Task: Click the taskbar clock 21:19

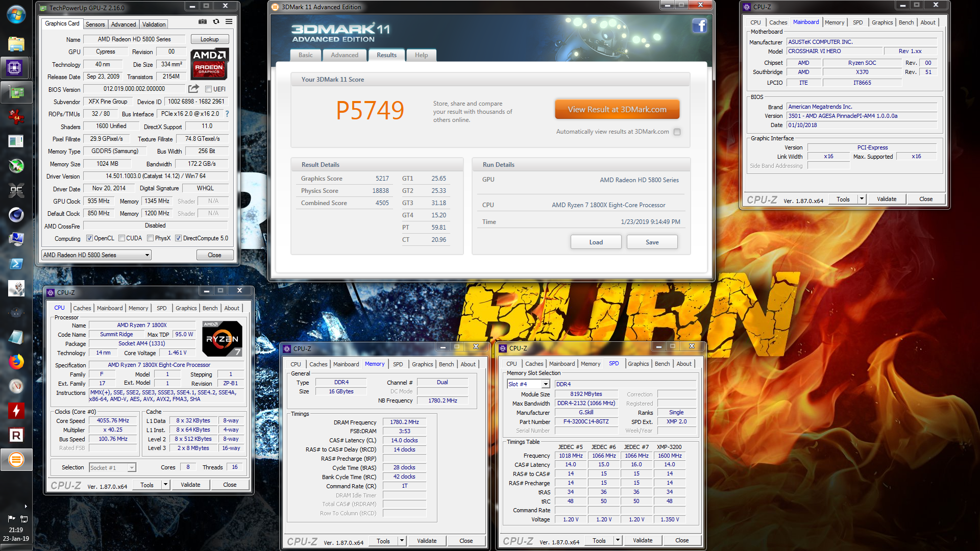Action: click(16, 530)
